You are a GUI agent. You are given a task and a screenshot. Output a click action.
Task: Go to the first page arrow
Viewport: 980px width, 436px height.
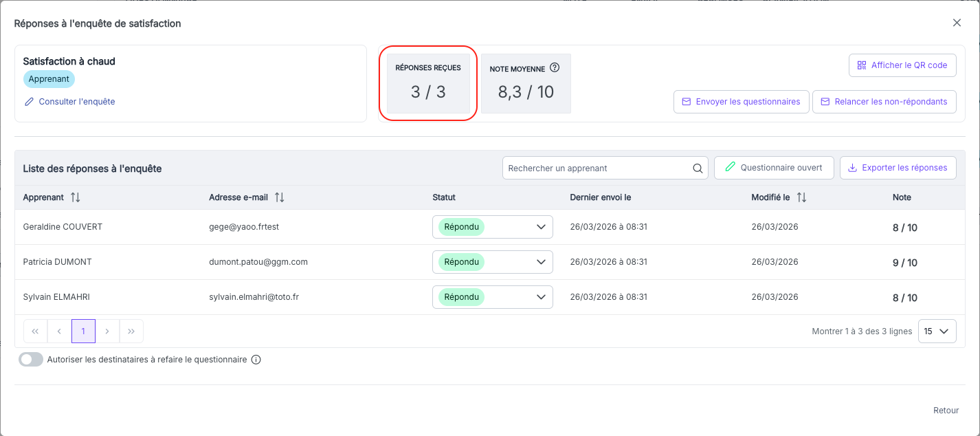click(35, 331)
